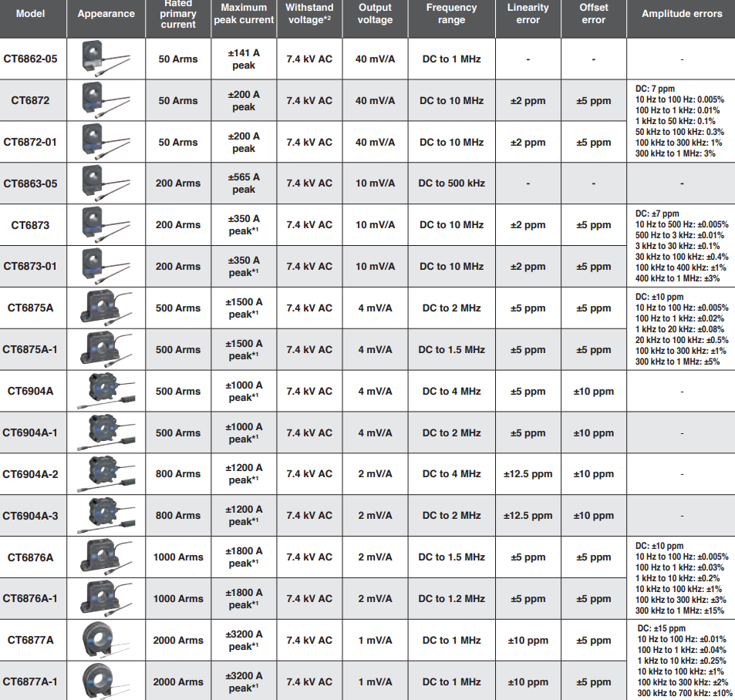Viewport: 735px width, 700px height.
Task: Select the CT6872 model cell
Action: tap(33, 100)
